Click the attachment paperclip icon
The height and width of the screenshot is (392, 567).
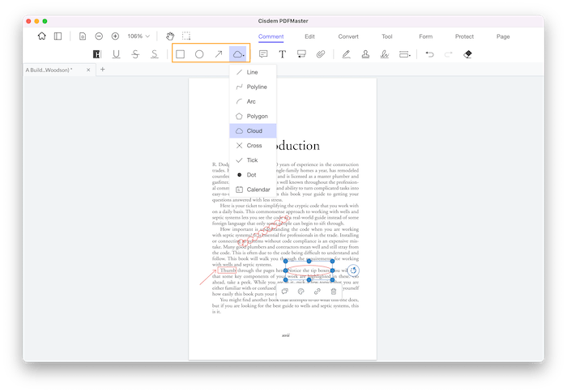321,54
